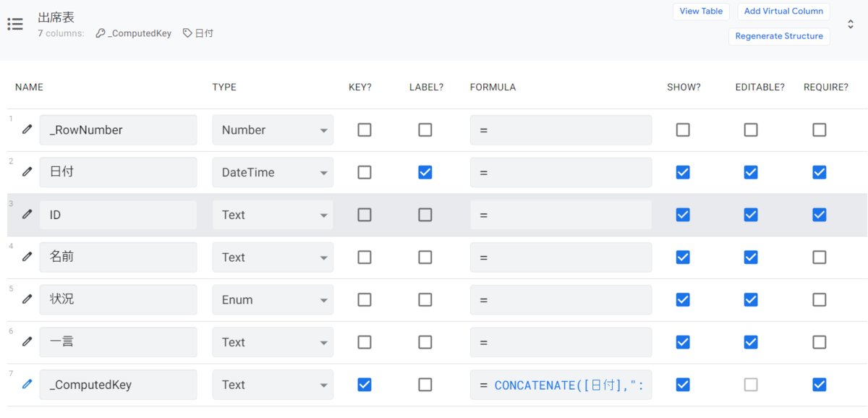The width and height of the screenshot is (868, 418).
Task: Click the CONCATENATE formula field
Action: tap(561, 385)
